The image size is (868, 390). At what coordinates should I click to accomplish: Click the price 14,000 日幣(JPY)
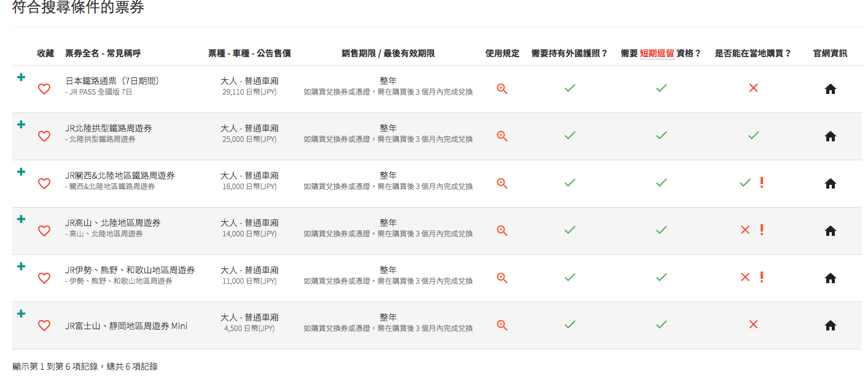click(249, 234)
